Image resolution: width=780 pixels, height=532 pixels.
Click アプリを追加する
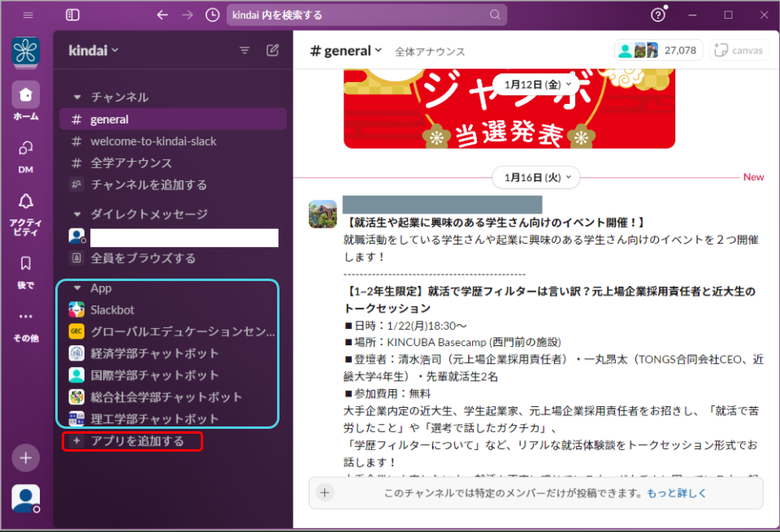pos(136,441)
